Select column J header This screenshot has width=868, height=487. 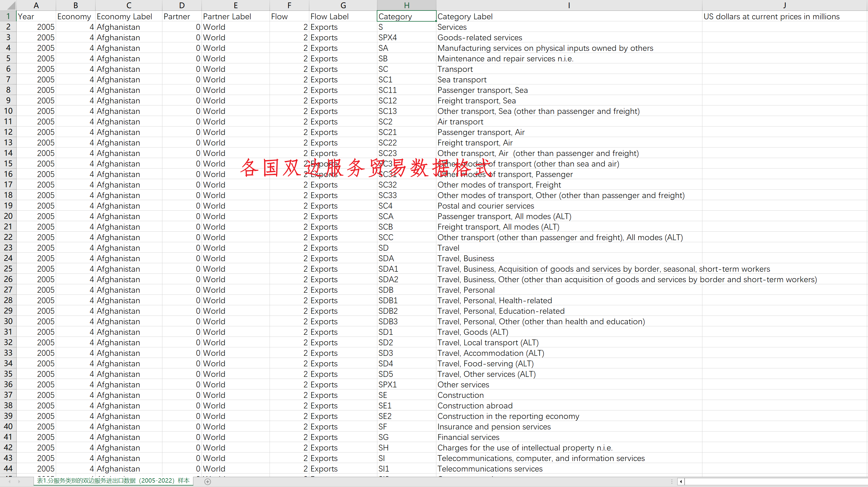coord(784,5)
